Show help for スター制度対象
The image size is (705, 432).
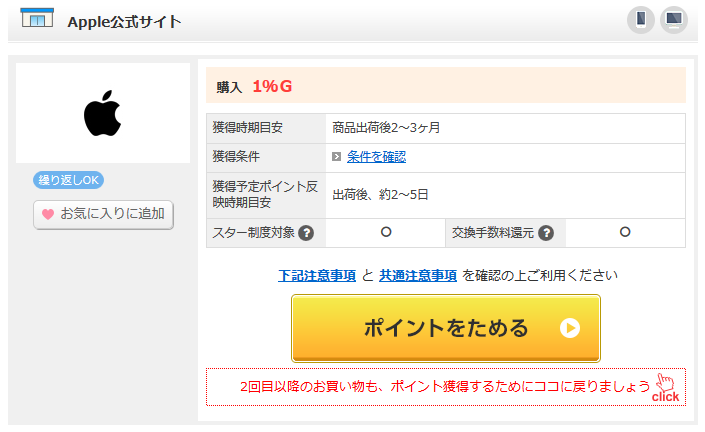(306, 233)
